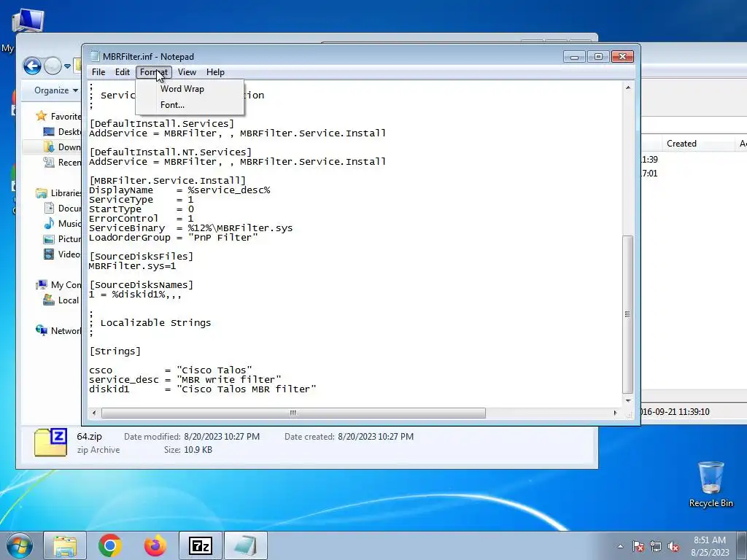This screenshot has width=747, height=560.
Task: Minimize the Notepad window
Action: (x=574, y=57)
